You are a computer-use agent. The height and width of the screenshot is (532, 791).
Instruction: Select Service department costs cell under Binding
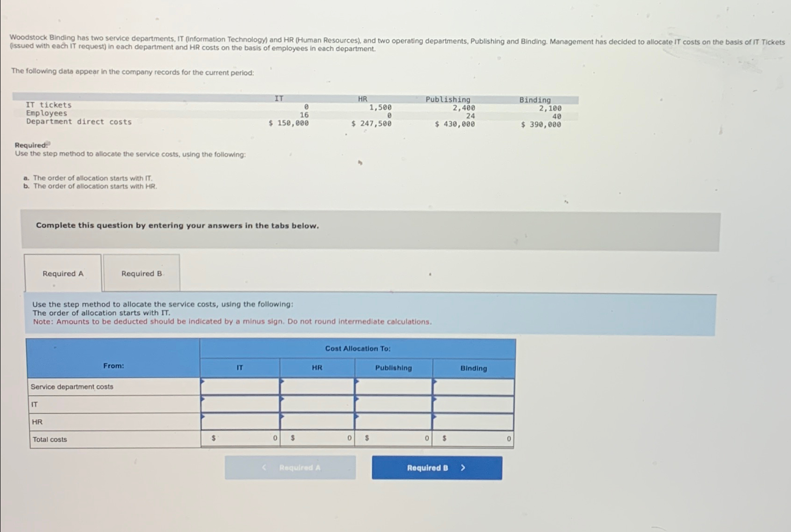pos(473,387)
